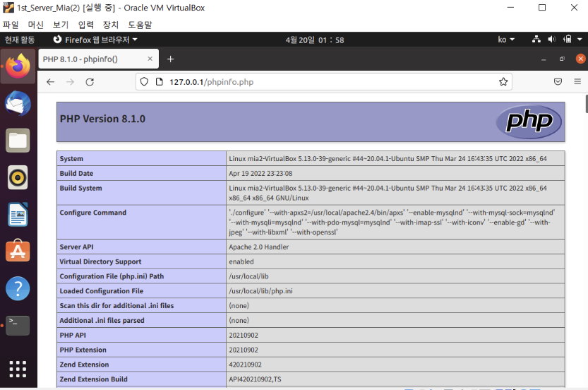Click the PHP API label
588x390 pixels.
point(73,335)
